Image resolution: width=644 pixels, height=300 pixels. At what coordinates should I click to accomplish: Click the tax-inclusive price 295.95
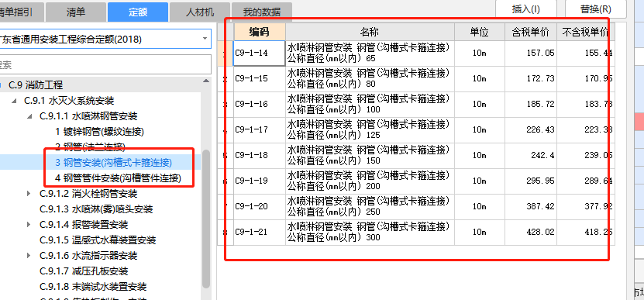[531, 181]
